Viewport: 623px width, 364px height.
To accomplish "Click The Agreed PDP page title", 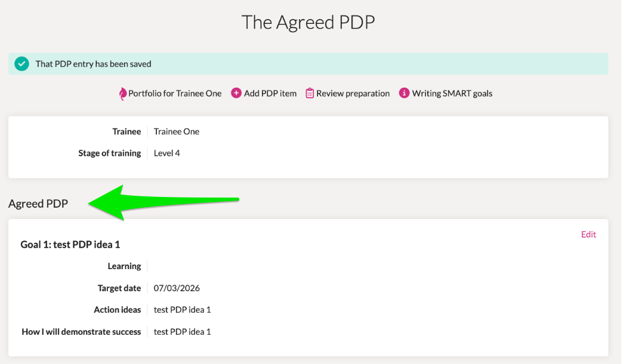I will [308, 22].
